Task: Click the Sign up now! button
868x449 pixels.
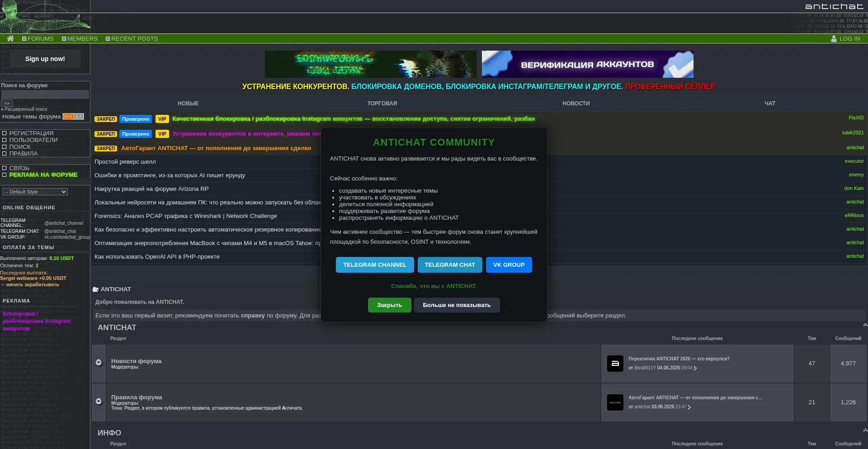Action: 45,59
